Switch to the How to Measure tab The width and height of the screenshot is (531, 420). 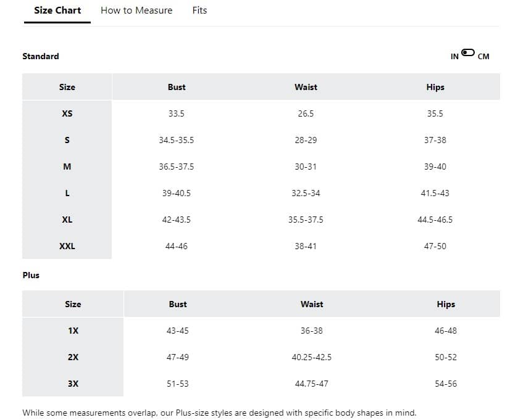pos(136,10)
